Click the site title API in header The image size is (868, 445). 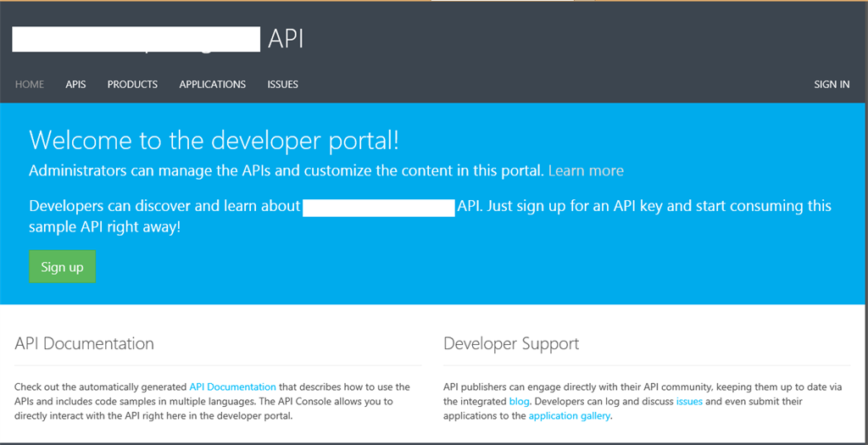pos(285,39)
